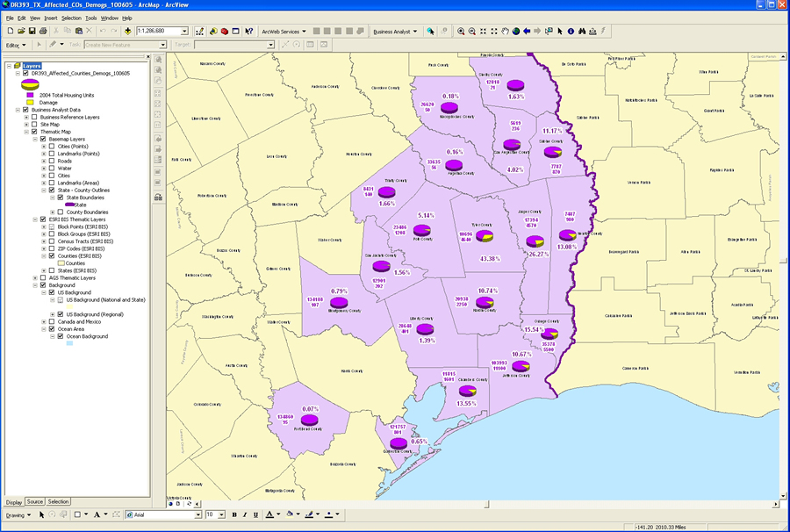The image size is (790, 532).
Task: Open the Drawing dropdown menu
Action: coord(18,514)
